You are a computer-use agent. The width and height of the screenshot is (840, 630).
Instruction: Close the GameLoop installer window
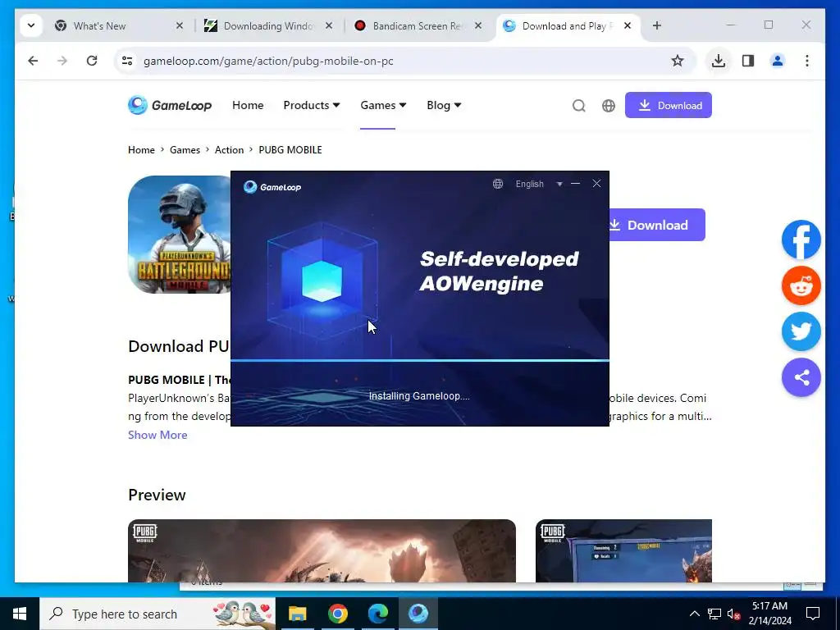point(596,184)
